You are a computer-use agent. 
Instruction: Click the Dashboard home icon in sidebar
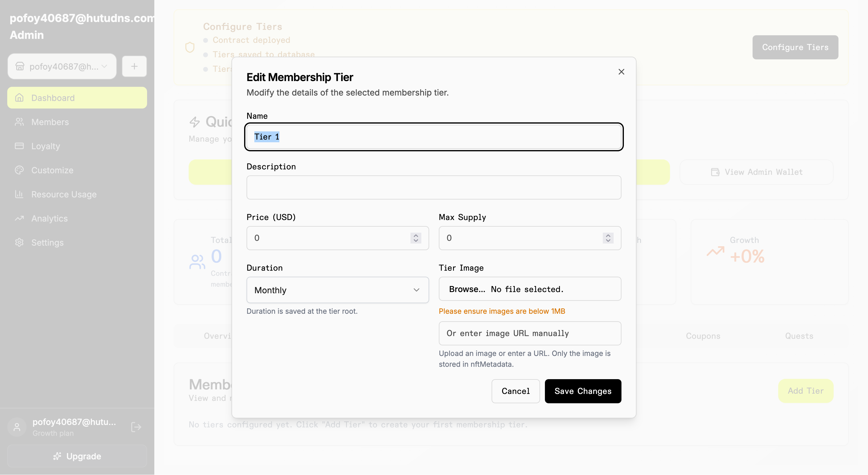[x=20, y=98]
